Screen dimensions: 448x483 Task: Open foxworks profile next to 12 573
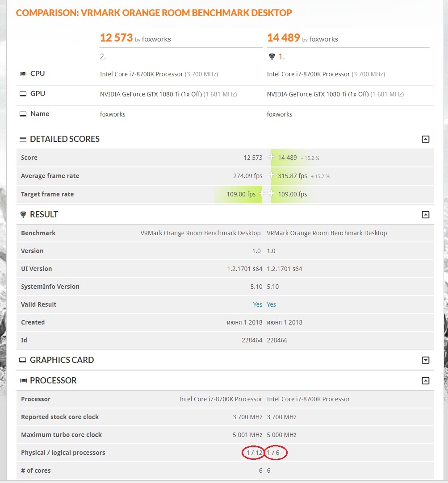156,39
